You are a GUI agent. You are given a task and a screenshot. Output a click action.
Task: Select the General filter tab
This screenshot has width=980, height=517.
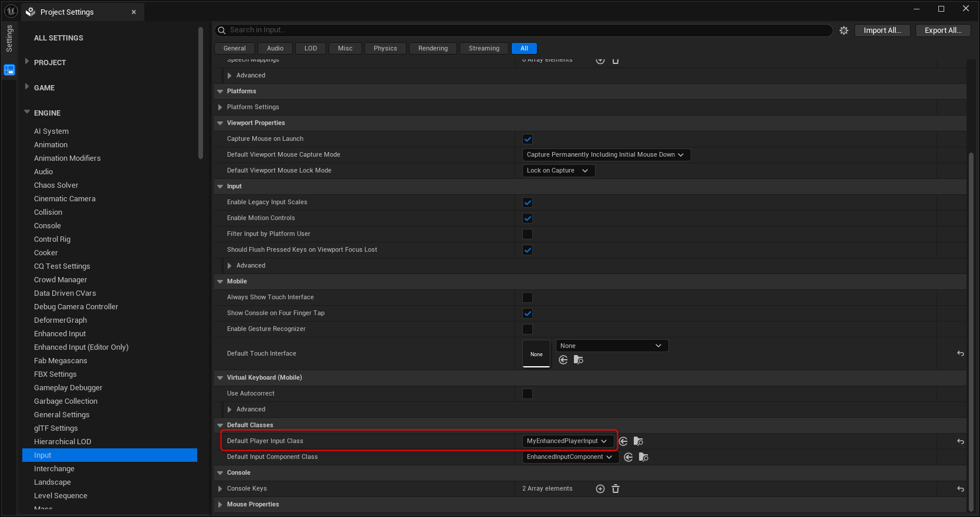(235, 49)
